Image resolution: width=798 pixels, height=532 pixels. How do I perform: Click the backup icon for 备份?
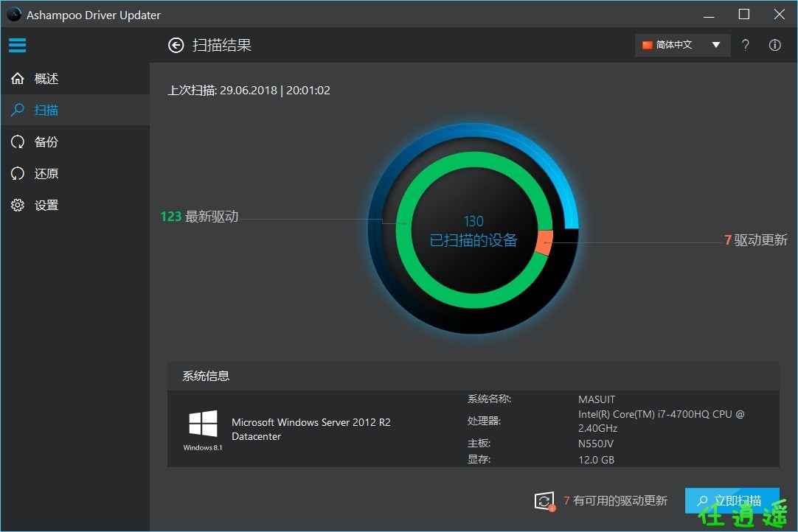pos(18,141)
